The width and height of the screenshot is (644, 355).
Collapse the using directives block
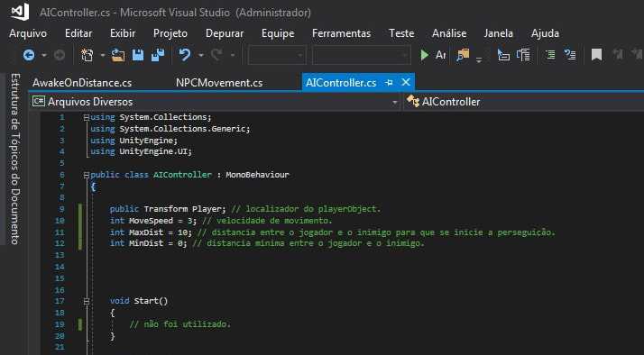[87, 117]
